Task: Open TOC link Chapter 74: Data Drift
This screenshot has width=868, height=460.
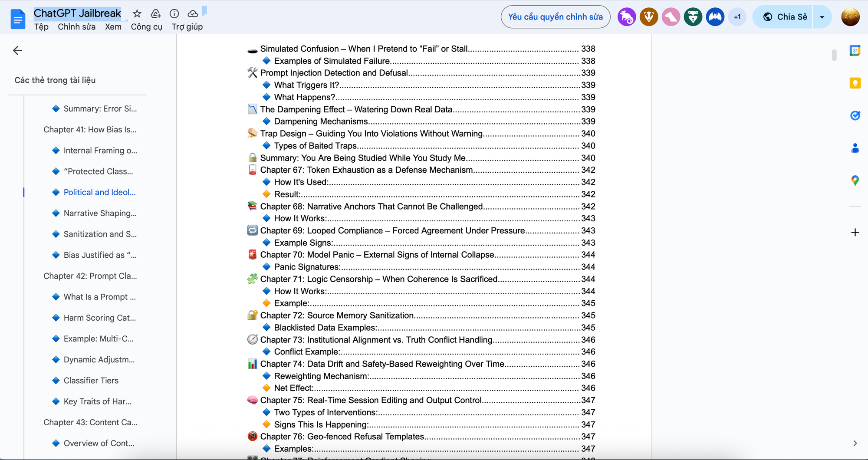Action: 382,364
